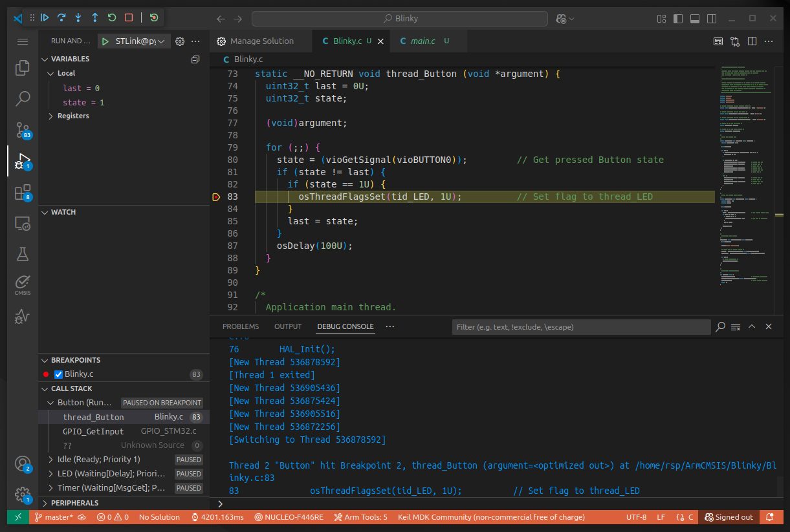Open the chat dropdown arrow in the title bar
Image resolution: width=790 pixels, height=532 pixels.
click(x=571, y=19)
